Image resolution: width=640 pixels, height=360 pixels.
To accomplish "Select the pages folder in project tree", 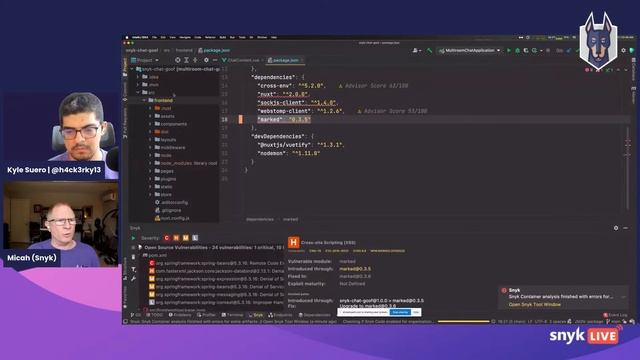I will click(x=164, y=171).
